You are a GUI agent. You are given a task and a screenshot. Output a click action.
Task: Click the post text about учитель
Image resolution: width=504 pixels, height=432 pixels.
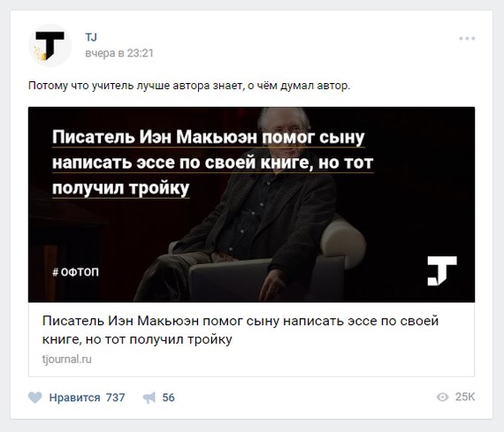coord(189,86)
